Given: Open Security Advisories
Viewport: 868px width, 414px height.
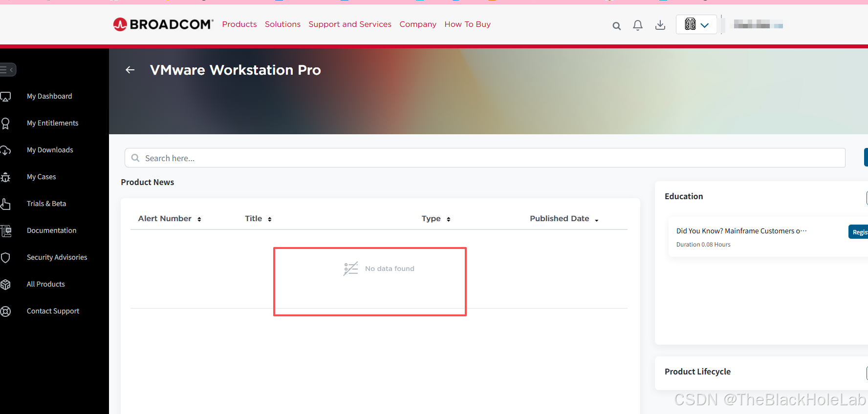Looking at the screenshot, I should tap(57, 257).
